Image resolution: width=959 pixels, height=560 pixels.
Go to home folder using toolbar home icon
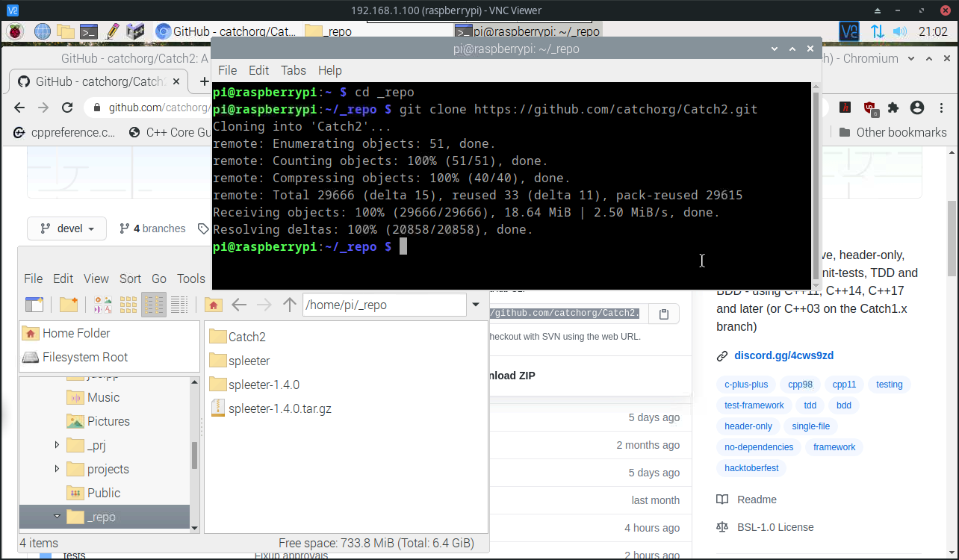214,305
